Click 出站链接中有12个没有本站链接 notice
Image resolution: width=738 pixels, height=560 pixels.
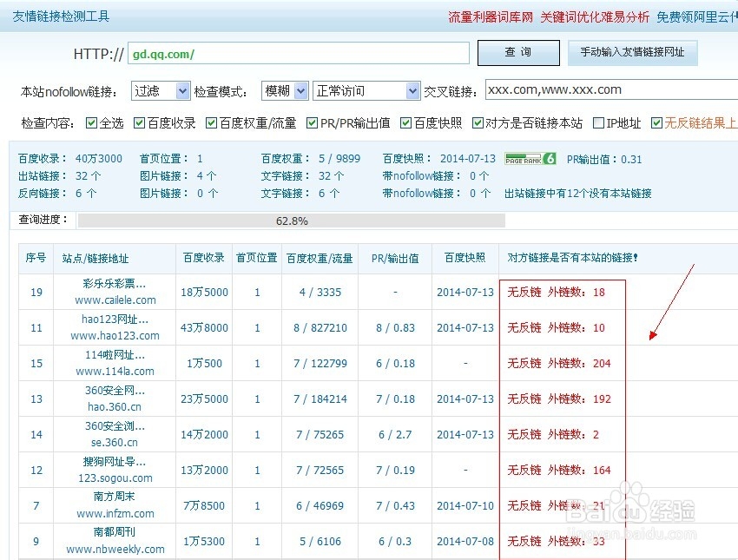click(x=578, y=194)
